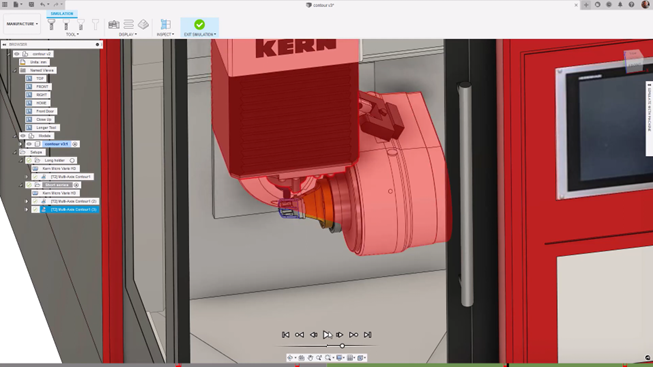Image resolution: width=653 pixels, height=367 pixels.
Task: Play the simulation
Action: point(327,335)
